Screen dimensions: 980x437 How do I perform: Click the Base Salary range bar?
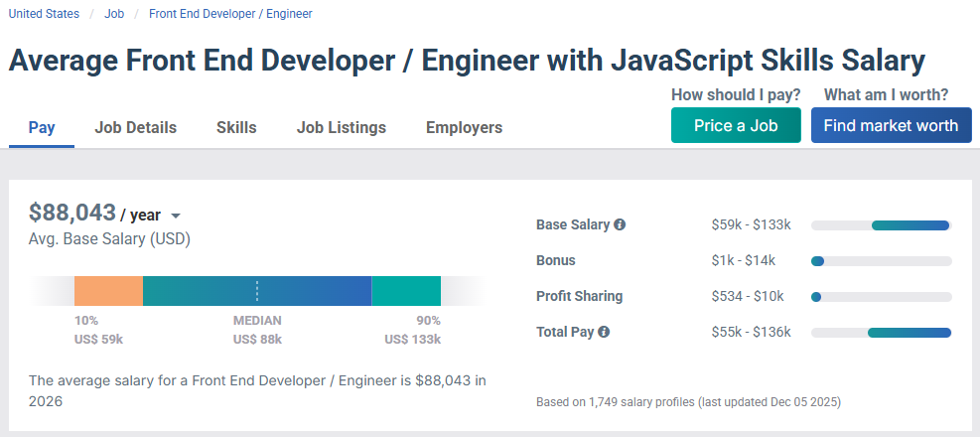[x=882, y=225]
